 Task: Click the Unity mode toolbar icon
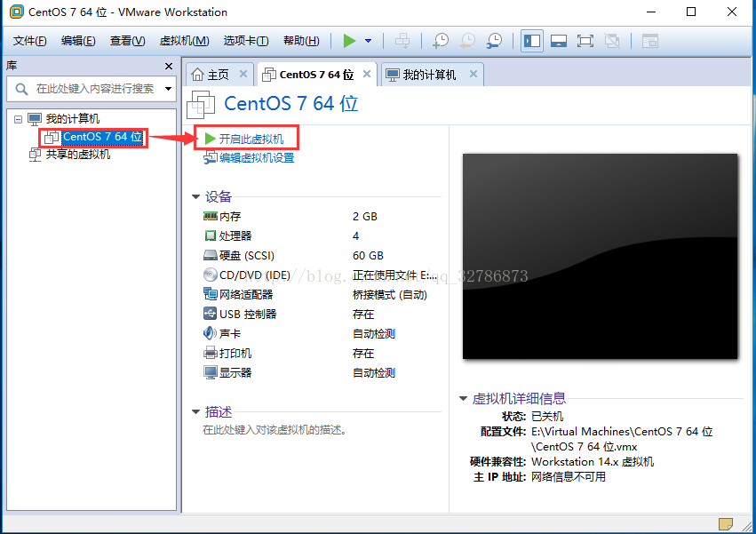point(612,41)
